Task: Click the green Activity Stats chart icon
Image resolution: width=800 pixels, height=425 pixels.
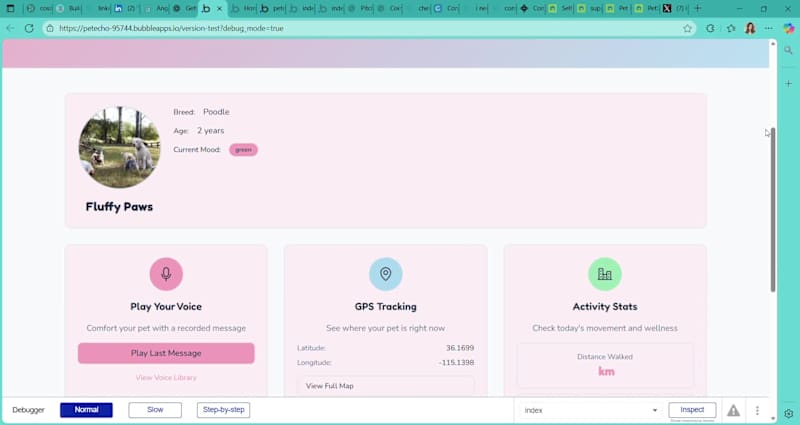Action: (605, 274)
